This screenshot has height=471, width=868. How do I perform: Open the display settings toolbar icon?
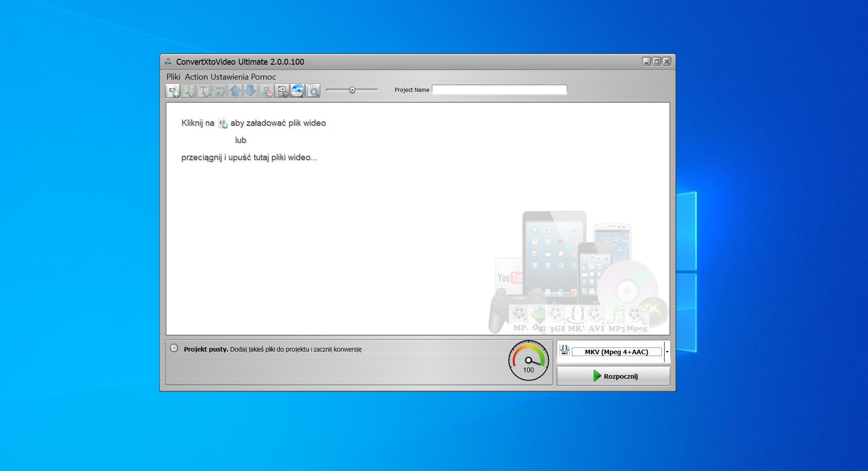[x=282, y=90]
